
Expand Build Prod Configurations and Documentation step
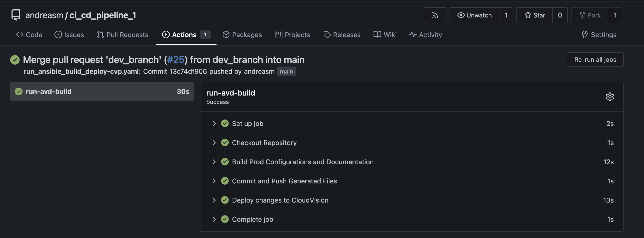coord(412,162)
